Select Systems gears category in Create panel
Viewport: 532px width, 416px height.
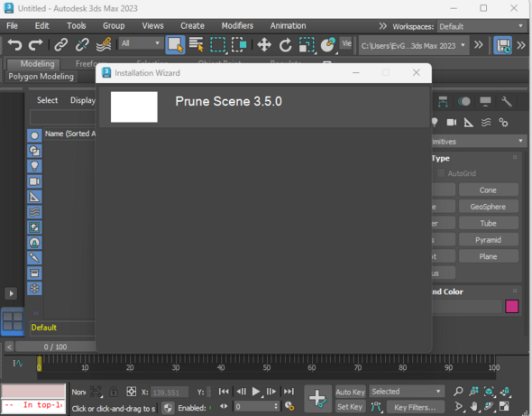pyautogui.click(x=503, y=122)
